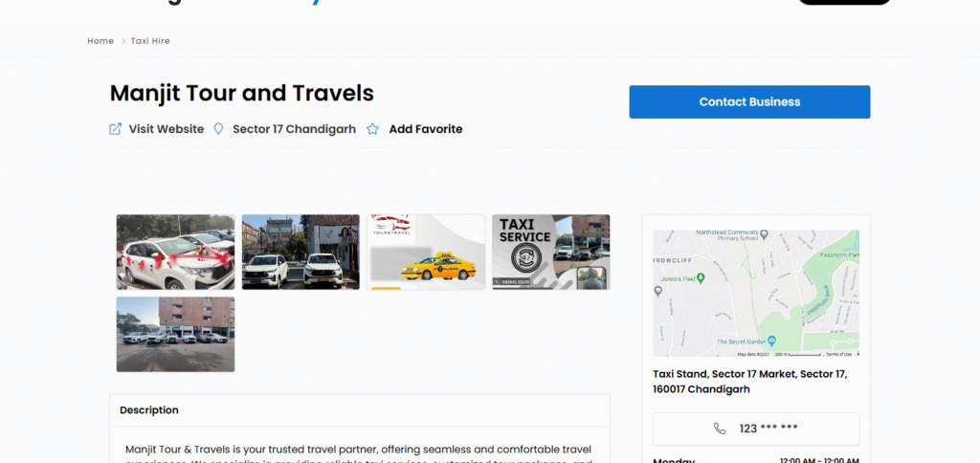The height and width of the screenshot is (463, 980).
Task: Open Taxi Service 24/7 banner image
Action: click(x=550, y=253)
